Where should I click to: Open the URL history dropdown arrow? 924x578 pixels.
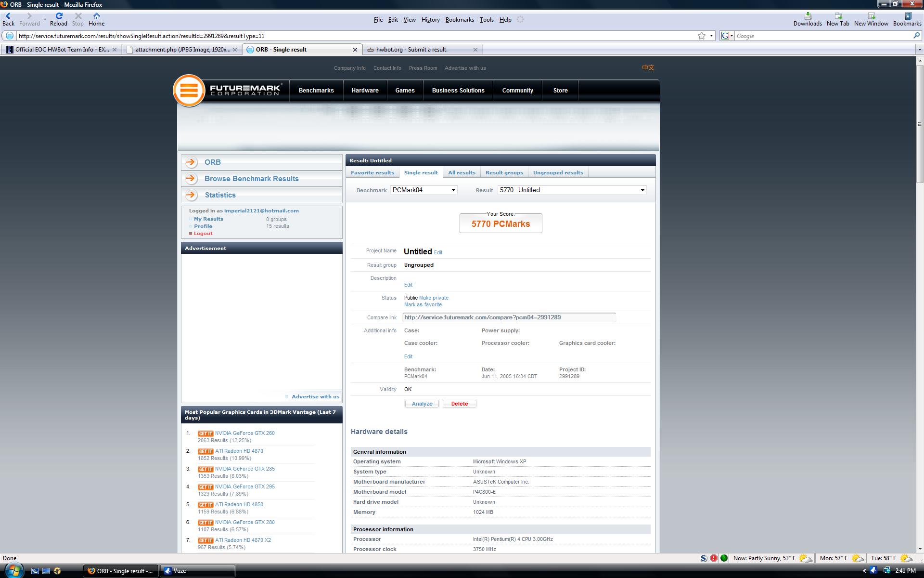click(711, 36)
